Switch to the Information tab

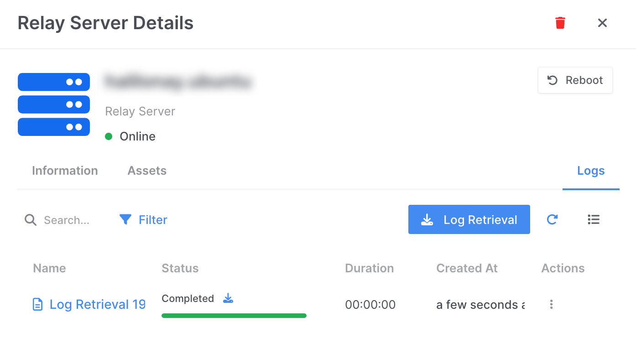tap(65, 171)
